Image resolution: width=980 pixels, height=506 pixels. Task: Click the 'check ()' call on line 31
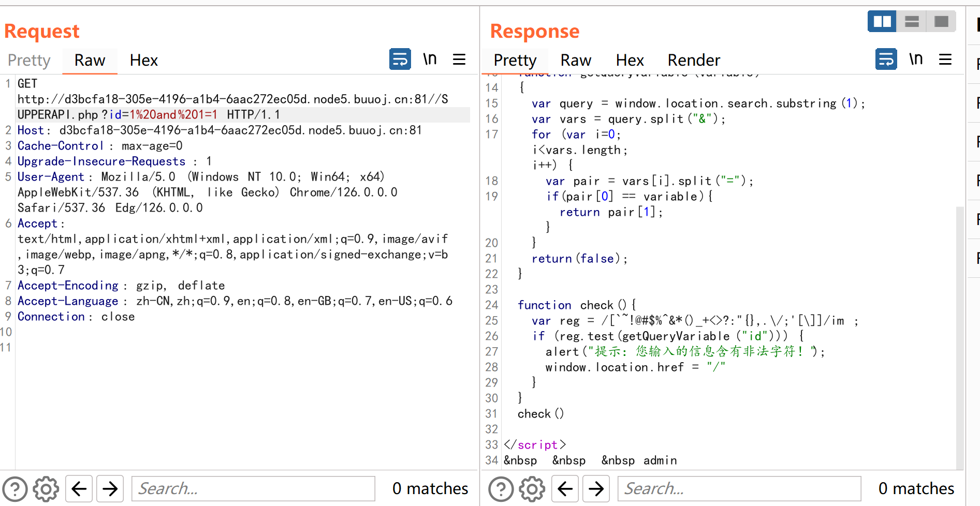(x=540, y=414)
